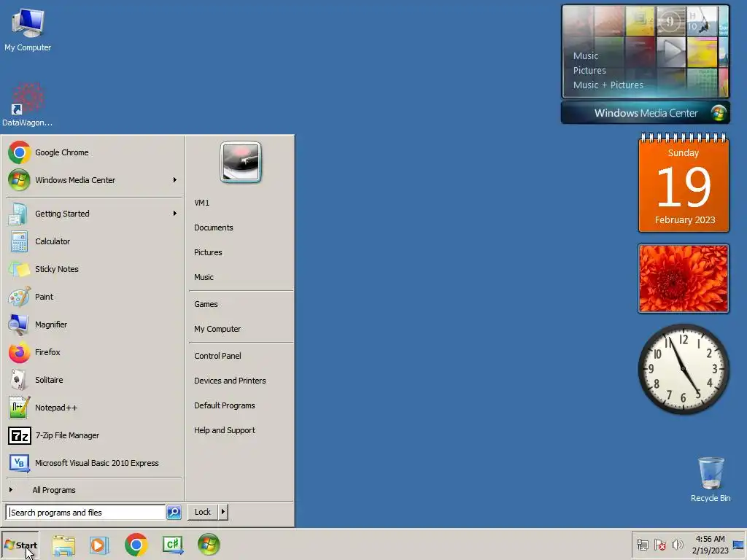Open Google Chrome from Start menu
747x560 pixels.
click(x=94, y=152)
